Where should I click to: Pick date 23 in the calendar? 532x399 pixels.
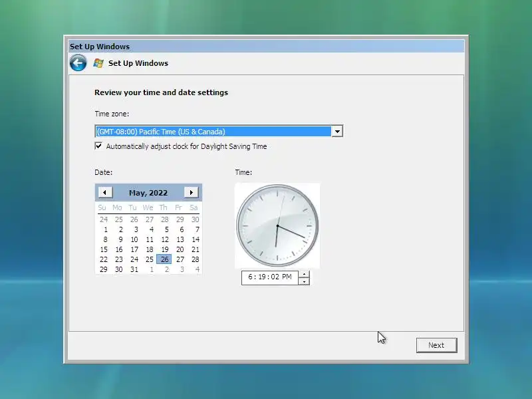[x=119, y=259]
